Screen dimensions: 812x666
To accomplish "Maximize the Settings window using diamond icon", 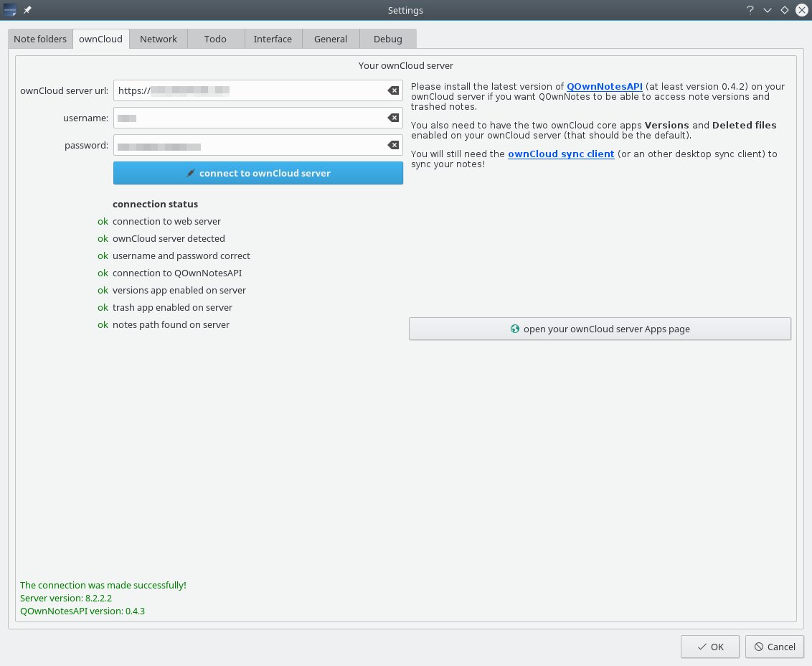I will pyautogui.click(x=785, y=10).
